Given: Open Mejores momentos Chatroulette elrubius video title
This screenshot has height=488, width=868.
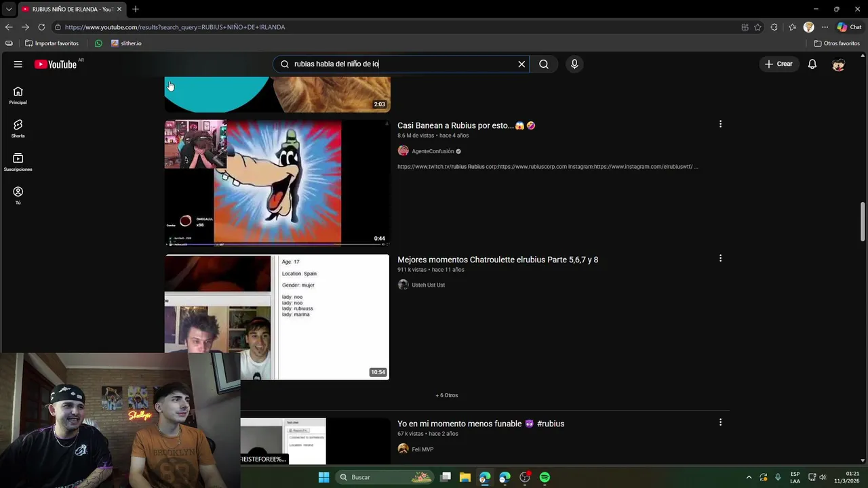Looking at the screenshot, I should point(498,260).
